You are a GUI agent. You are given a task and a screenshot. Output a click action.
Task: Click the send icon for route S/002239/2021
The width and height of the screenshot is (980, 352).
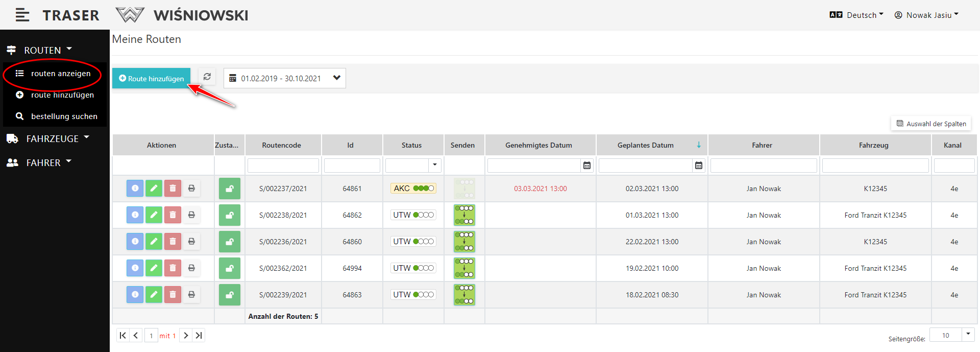click(464, 295)
